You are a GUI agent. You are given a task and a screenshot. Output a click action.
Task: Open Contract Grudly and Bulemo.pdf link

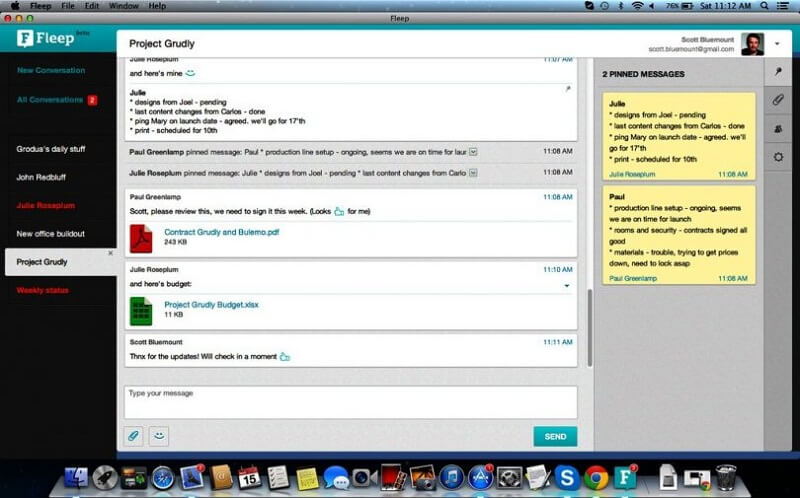point(221,232)
